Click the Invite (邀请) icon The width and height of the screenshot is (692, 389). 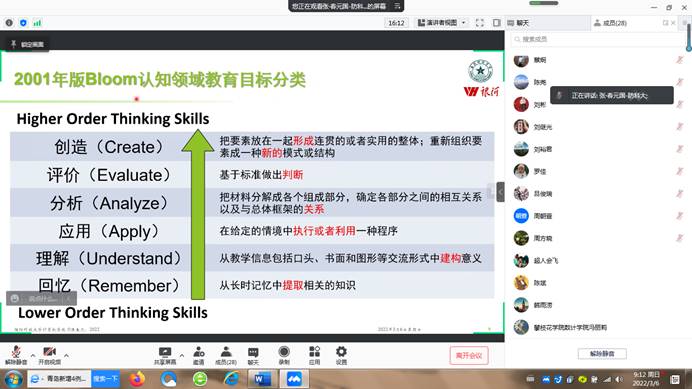click(199, 355)
